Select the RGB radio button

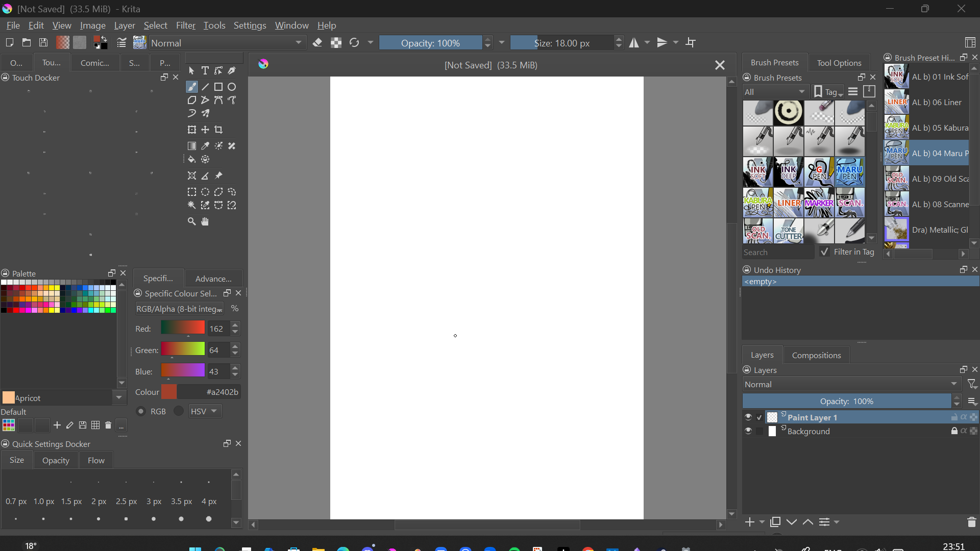click(141, 412)
